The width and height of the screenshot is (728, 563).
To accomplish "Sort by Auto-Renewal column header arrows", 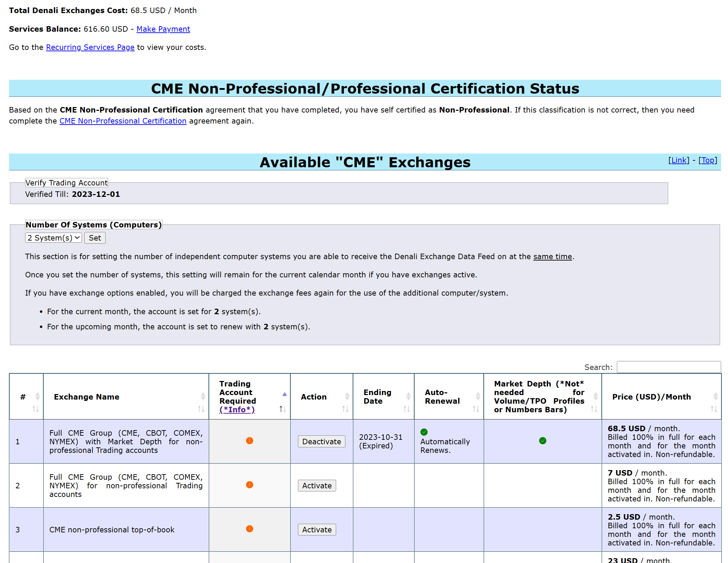I will click(x=476, y=409).
